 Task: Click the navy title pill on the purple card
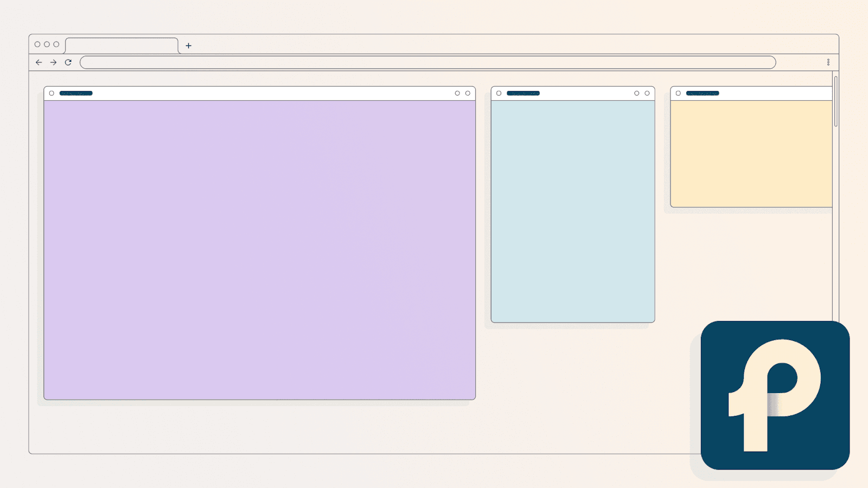pos(76,93)
